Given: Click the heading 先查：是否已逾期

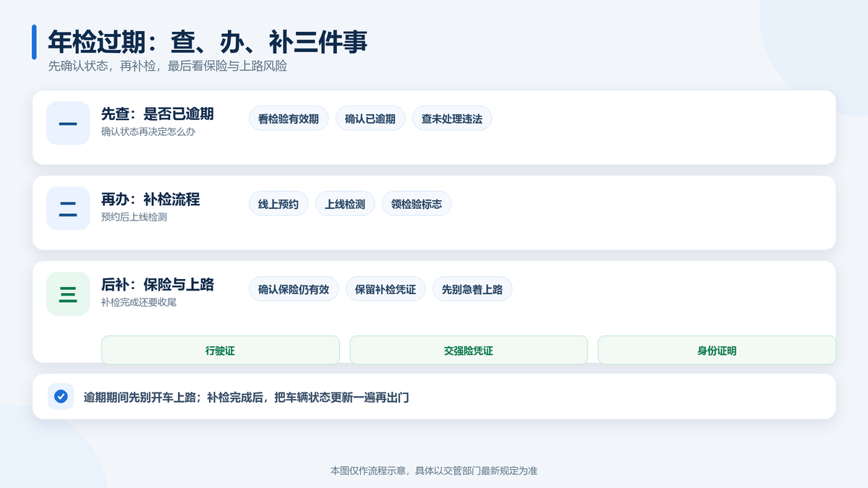Looking at the screenshot, I should point(158,114).
